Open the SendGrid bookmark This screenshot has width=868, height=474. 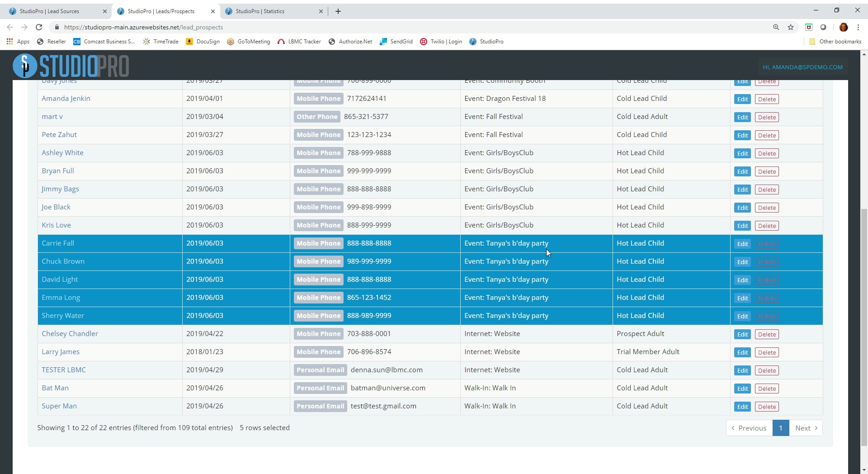[396, 42]
